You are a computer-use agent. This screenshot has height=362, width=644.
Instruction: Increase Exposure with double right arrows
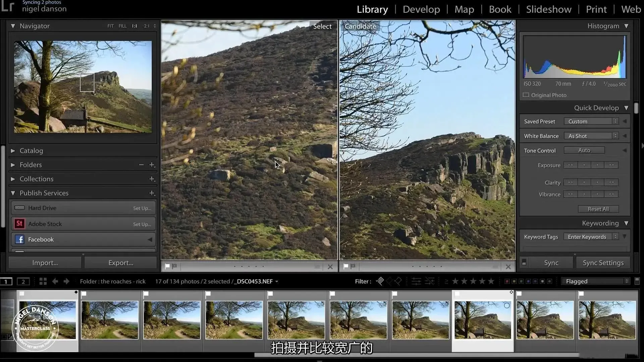coord(611,165)
